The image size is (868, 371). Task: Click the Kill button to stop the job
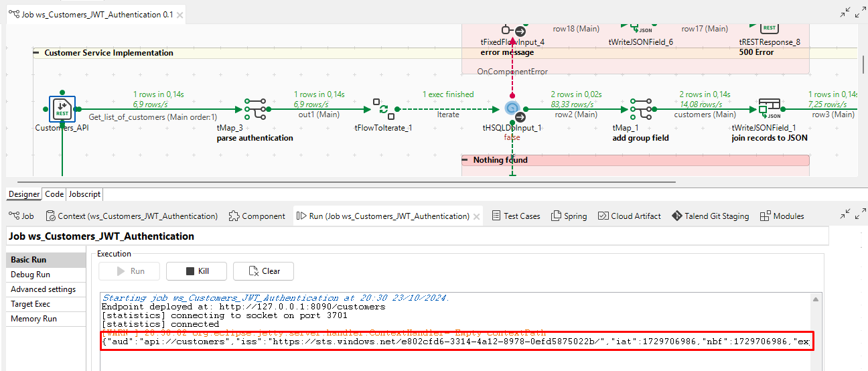(196, 271)
